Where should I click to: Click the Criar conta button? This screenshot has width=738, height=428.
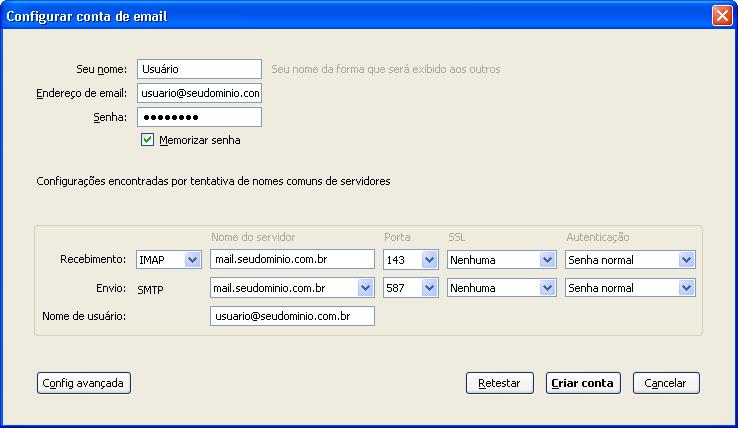[x=584, y=383]
